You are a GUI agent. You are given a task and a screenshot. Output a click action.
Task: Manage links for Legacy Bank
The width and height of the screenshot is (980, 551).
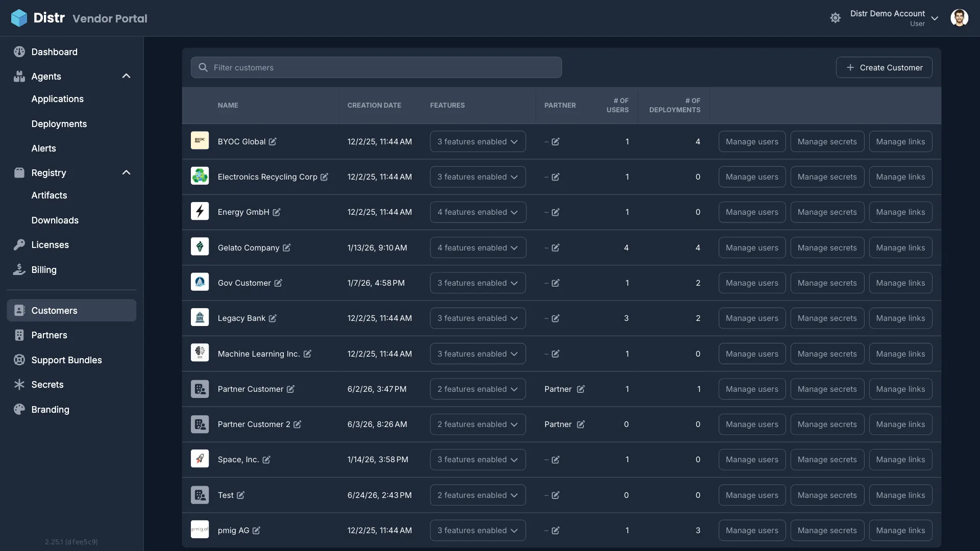tap(900, 318)
